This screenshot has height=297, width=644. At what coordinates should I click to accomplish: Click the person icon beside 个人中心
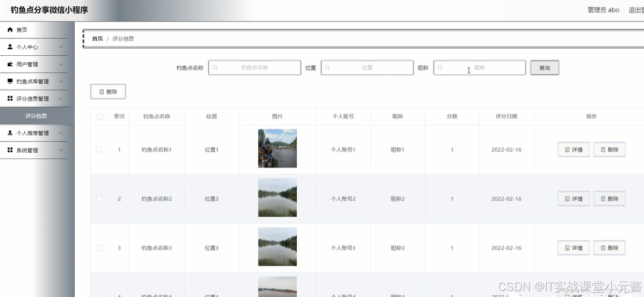(x=10, y=47)
